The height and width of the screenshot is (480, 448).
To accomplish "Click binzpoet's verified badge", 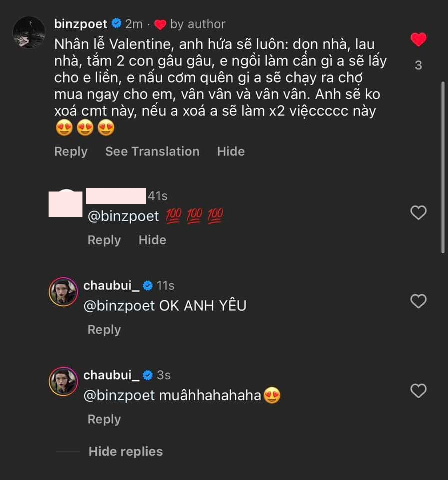I will coord(117,24).
